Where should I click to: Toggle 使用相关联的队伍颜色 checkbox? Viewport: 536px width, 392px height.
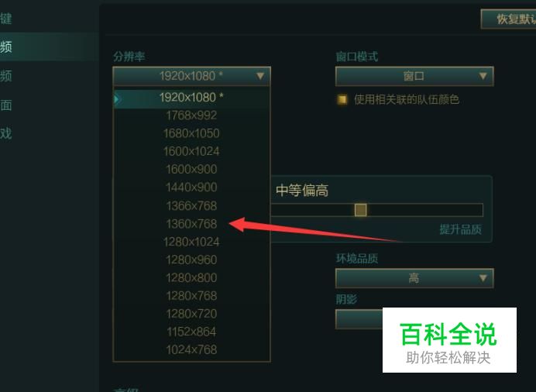pos(342,99)
